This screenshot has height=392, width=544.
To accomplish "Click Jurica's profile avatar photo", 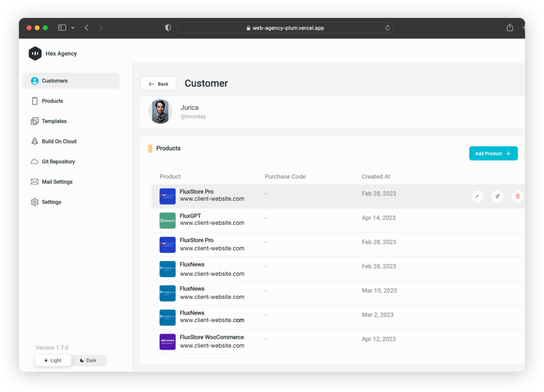I will point(160,111).
